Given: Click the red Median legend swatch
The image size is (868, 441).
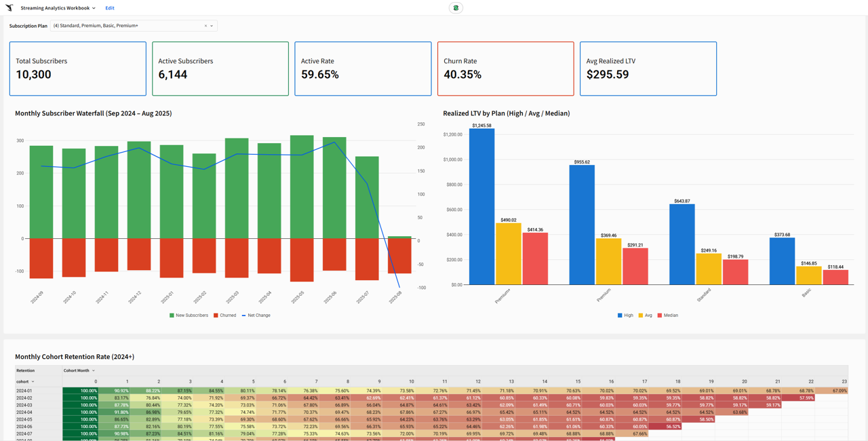Looking at the screenshot, I should coord(660,315).
